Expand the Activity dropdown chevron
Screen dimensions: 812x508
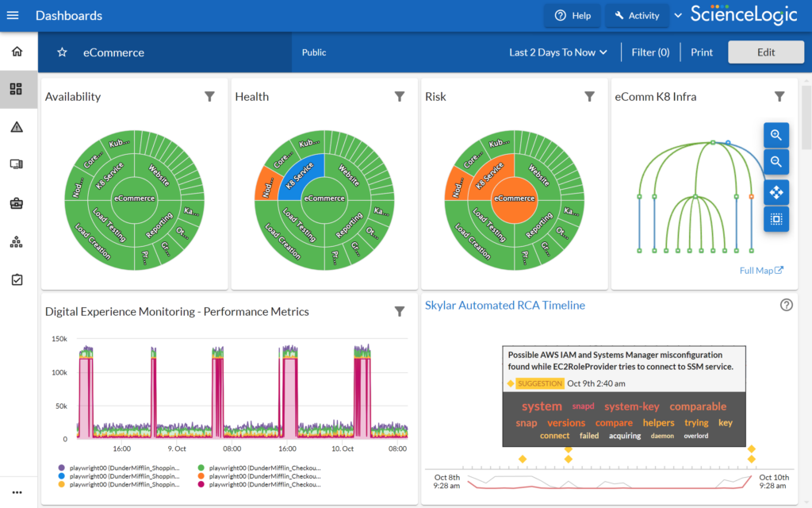click(x=678, y=15)
